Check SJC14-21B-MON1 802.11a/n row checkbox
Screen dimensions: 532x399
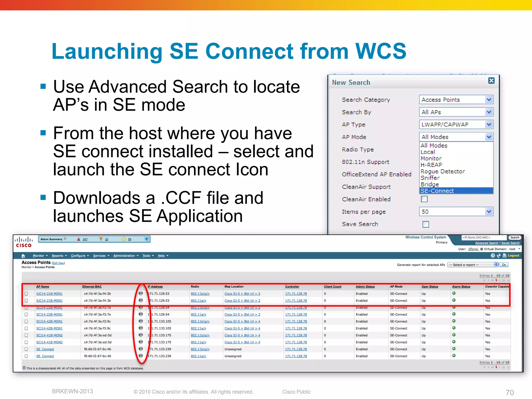pos(26,301)
